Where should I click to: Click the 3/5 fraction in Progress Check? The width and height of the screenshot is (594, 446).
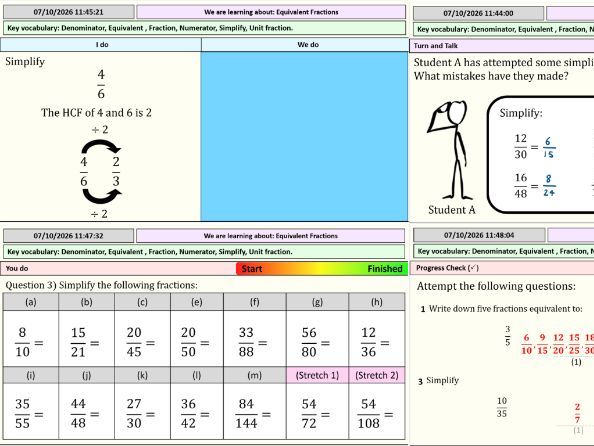[x=508, y=336]
